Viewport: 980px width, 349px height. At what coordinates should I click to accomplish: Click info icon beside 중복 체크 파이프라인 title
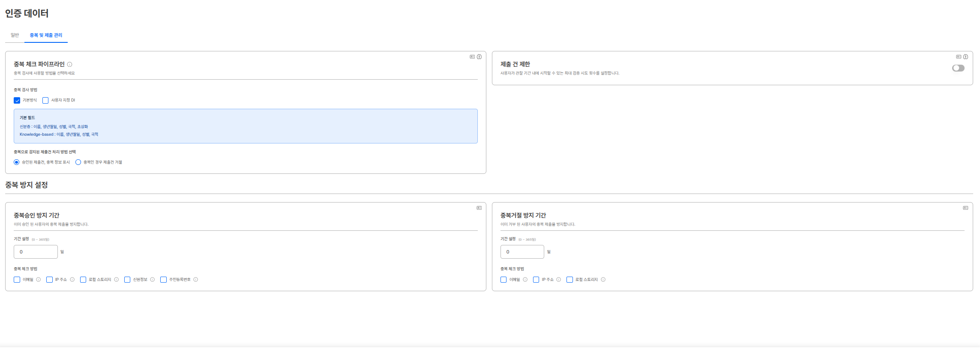(69, 64)
